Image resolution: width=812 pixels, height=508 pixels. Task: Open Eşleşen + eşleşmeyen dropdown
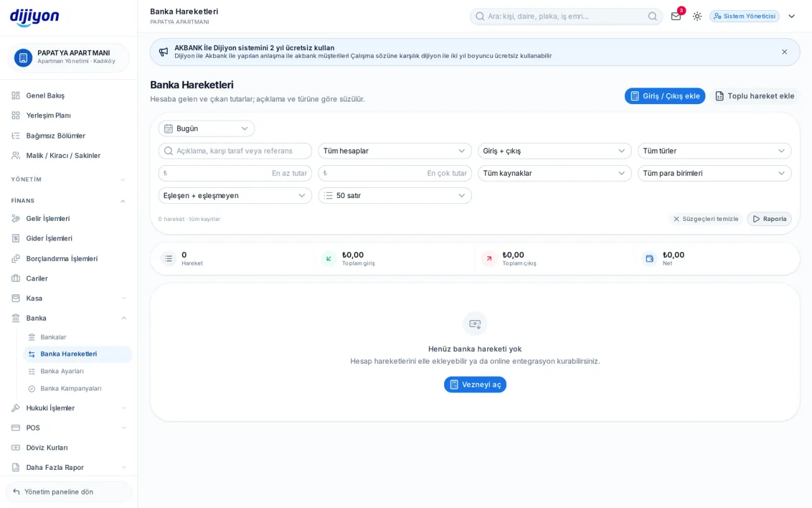point(235,195)
